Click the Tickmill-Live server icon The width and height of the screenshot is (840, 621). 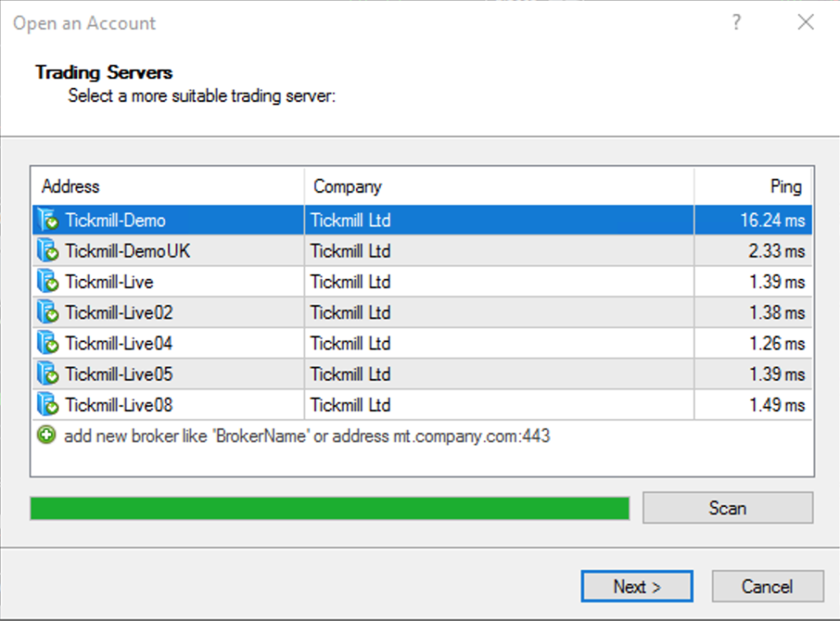[x=48, y=282]
